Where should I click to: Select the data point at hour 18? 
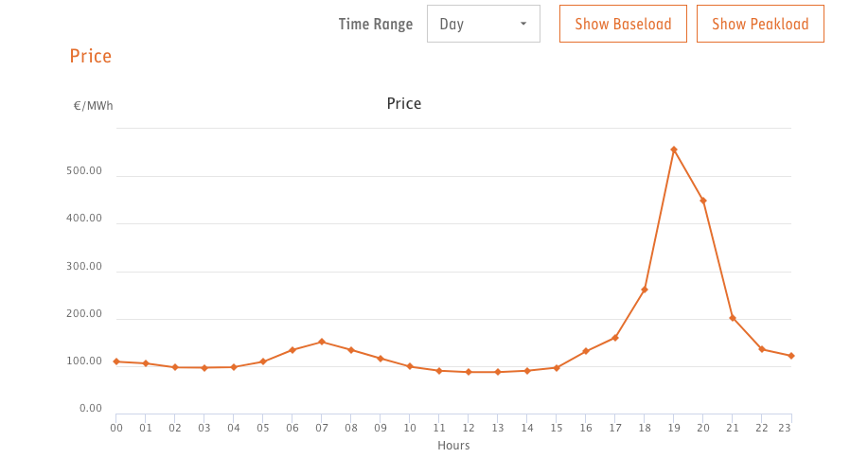645,290
